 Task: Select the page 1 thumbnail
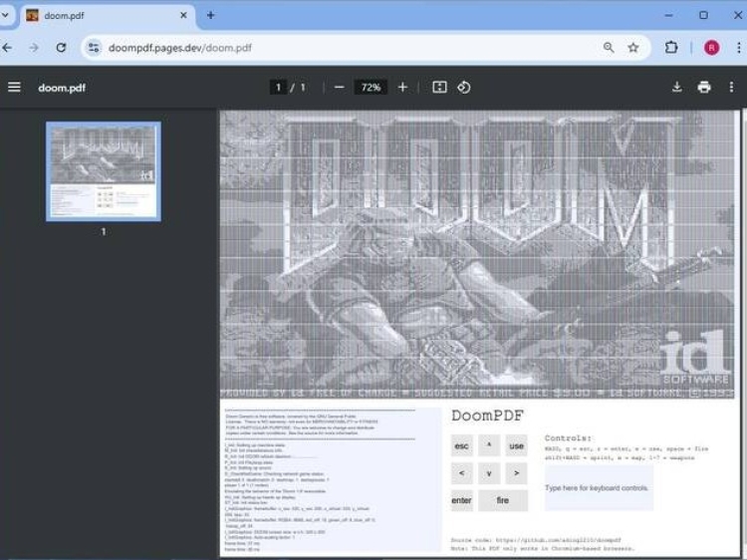(x=103, y=171)
